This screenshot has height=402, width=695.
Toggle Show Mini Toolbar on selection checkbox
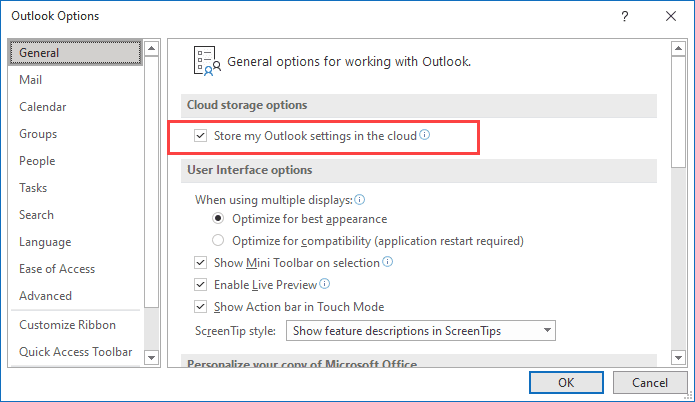(200, 263)
